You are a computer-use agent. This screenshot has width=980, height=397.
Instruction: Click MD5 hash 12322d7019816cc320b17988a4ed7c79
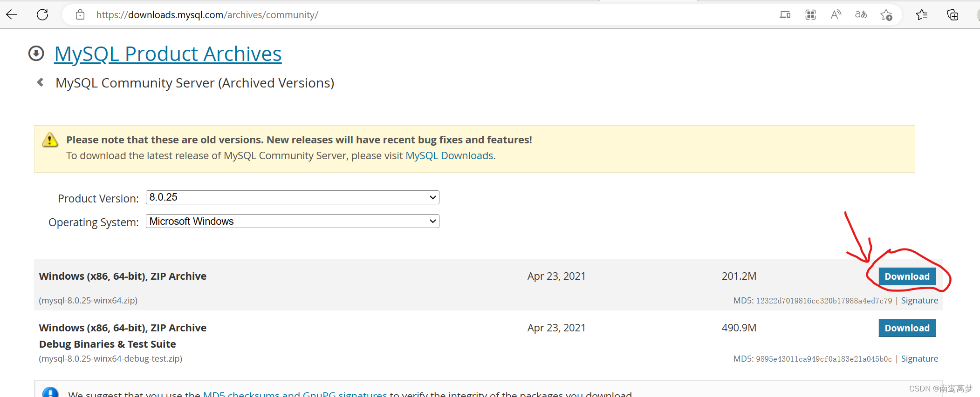pos(824,301)
